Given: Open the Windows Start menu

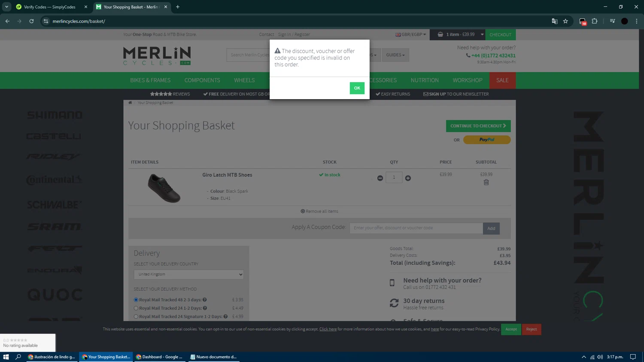Looking at the screenshot, I should [6, 357].
